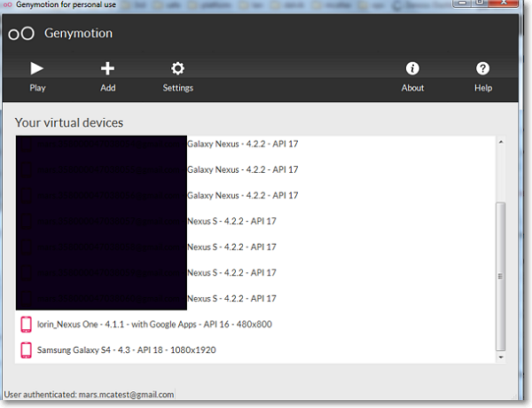Close the Genymotion window

tap(505, 3)
